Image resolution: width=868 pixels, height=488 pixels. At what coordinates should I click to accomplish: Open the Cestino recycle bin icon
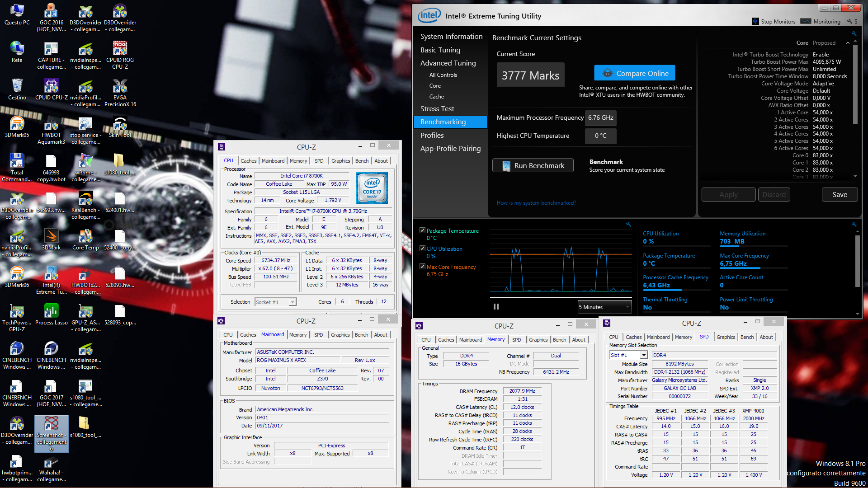[17, 89]
